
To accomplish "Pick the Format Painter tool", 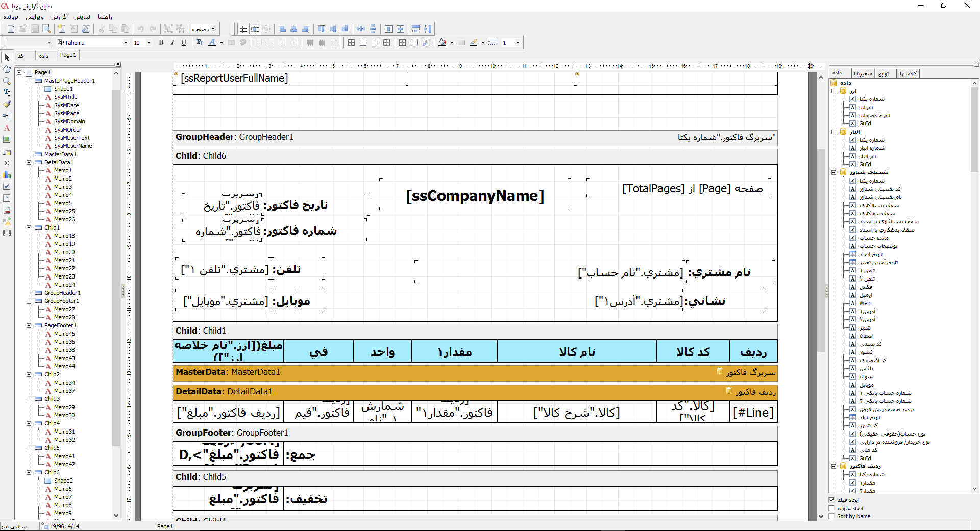I will pos(7,104).
